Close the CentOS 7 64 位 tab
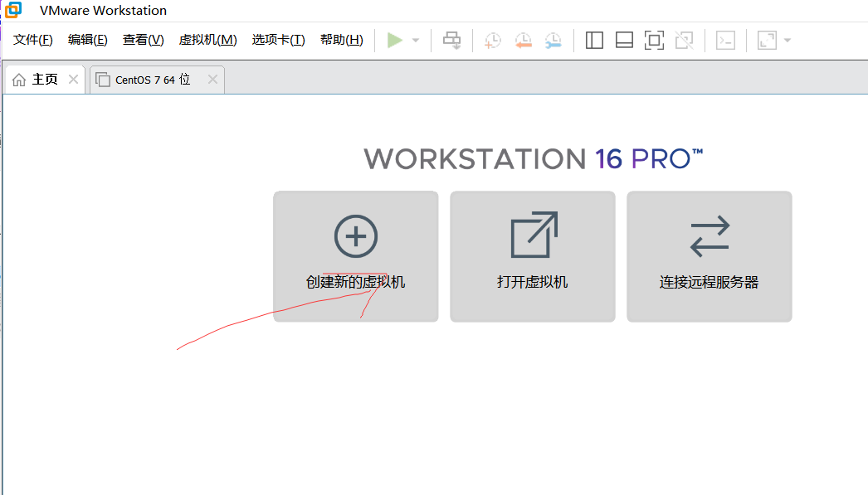868x495 pixels. click(x=212, y=80)
